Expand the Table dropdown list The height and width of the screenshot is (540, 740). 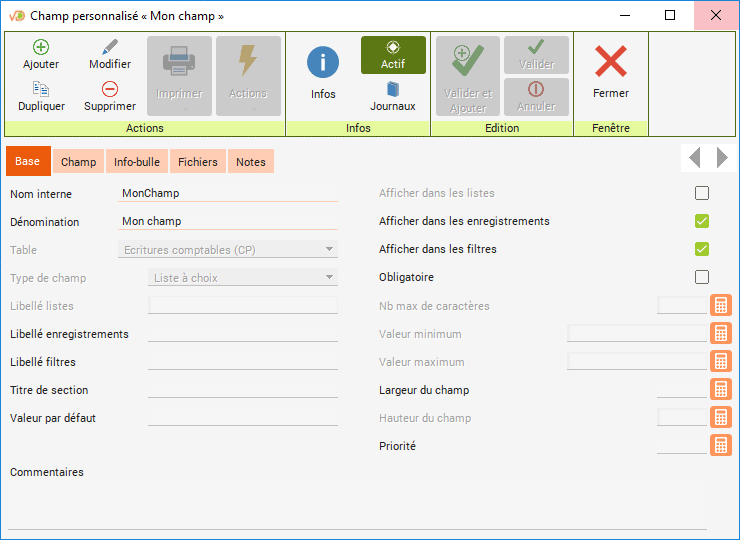329,250
